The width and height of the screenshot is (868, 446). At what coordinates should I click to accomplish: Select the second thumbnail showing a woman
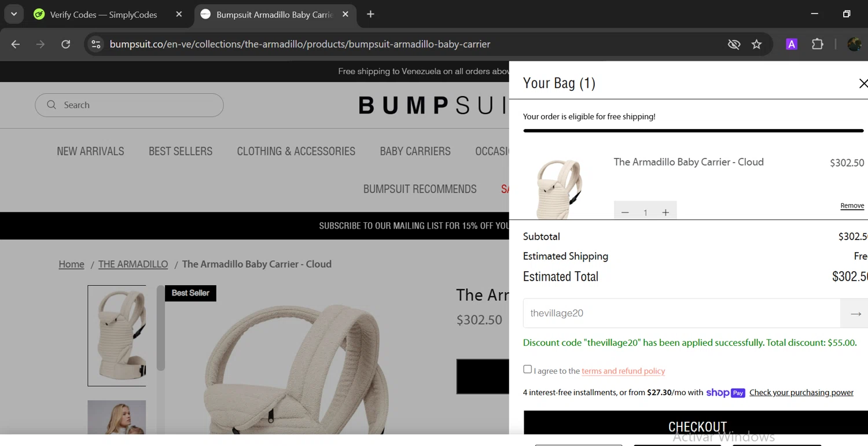117,417
